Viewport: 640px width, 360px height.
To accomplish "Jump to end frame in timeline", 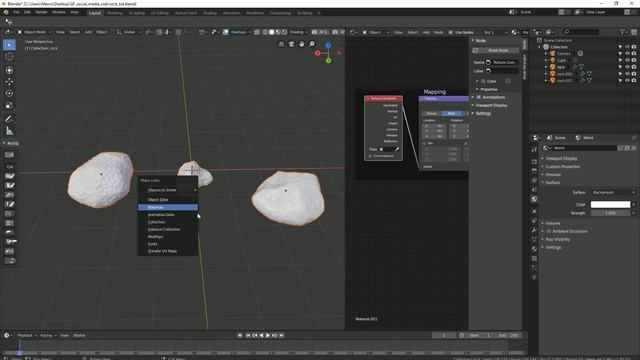I will click(x=281, y=335).
